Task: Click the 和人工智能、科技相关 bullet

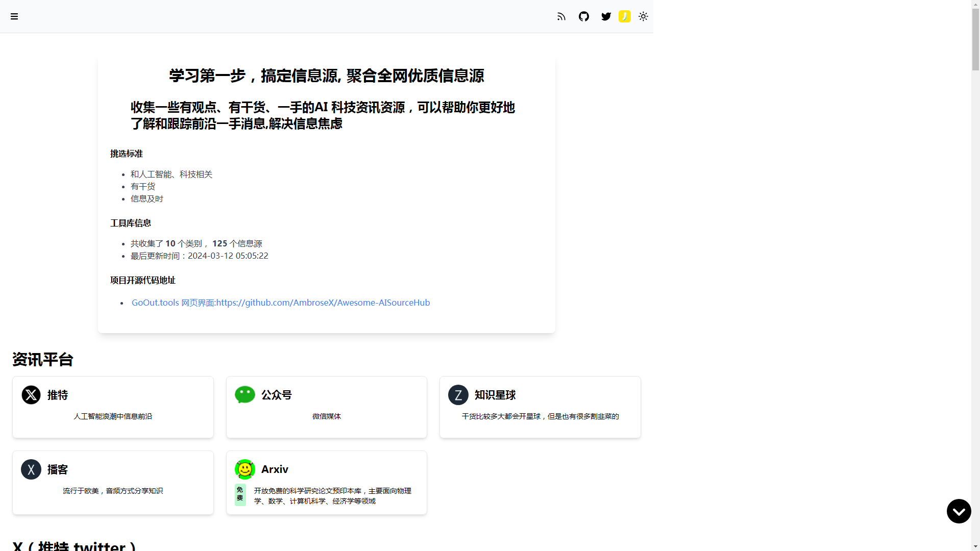Action: (171, 174)
